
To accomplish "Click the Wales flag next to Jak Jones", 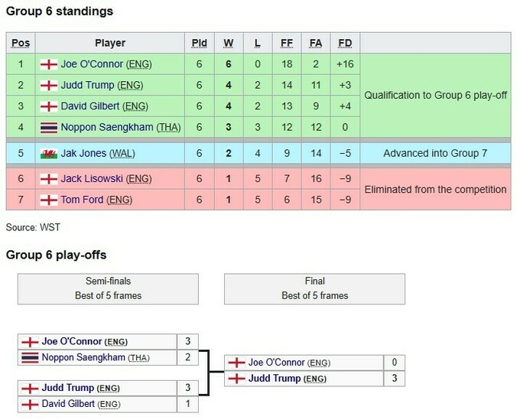I will click(x=50, y=154).
